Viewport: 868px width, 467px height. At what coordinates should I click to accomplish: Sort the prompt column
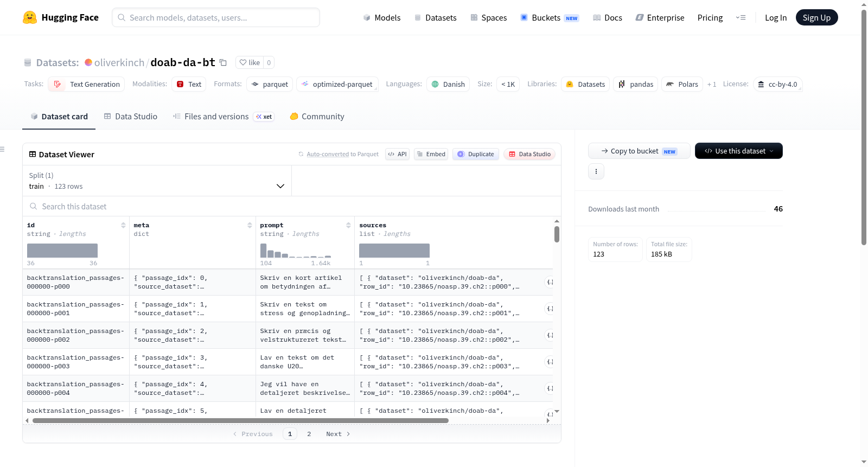(x=348, y=225)
